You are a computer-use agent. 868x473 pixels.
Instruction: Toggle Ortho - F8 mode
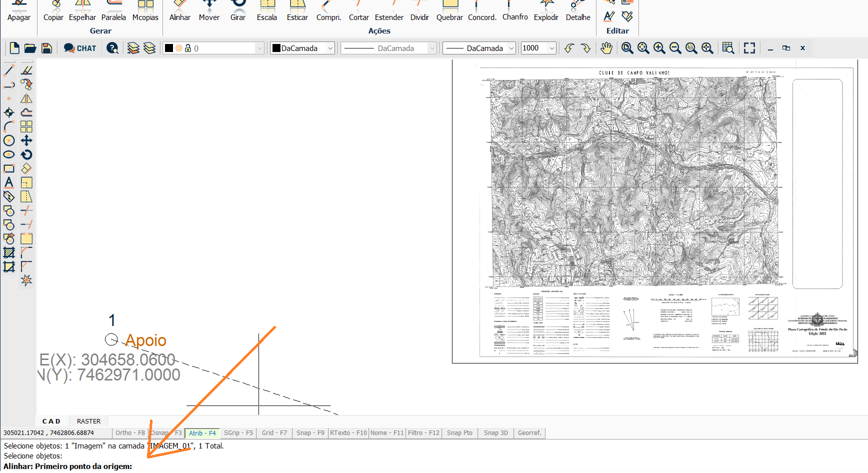(130, 433)
